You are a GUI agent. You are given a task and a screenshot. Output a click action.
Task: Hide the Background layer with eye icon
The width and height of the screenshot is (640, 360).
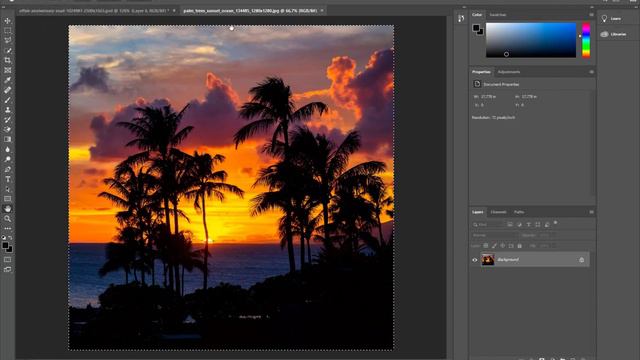click(x=475, y=260)
